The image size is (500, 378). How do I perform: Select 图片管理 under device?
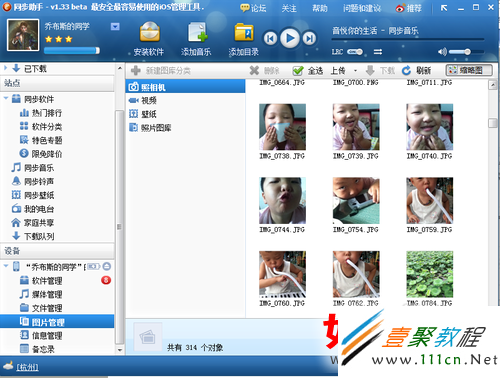(57, 322)
